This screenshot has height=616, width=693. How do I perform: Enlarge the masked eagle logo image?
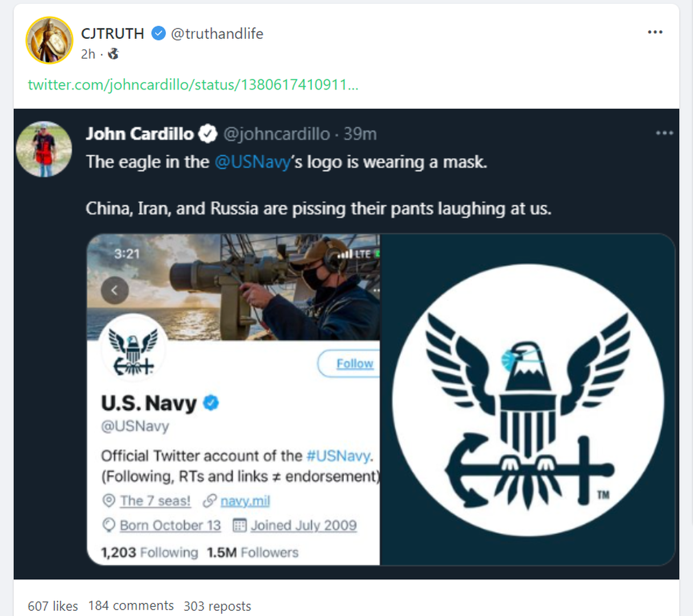(528, 400)
